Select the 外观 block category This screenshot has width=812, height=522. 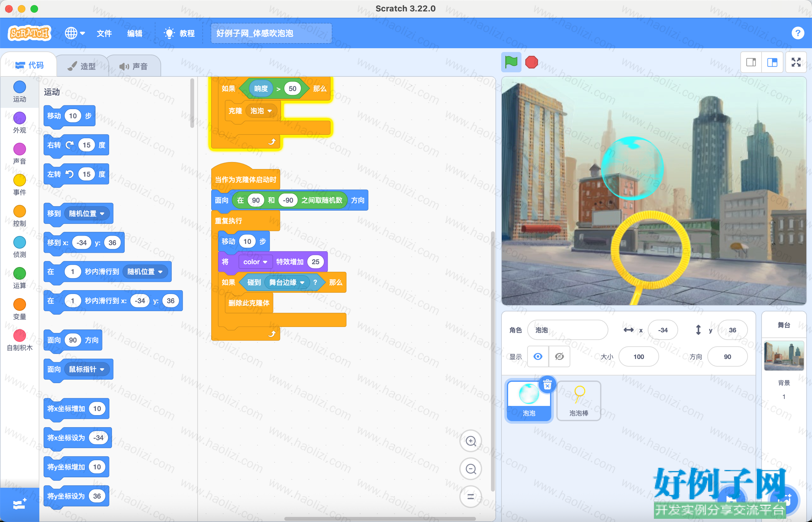[19, 123]
